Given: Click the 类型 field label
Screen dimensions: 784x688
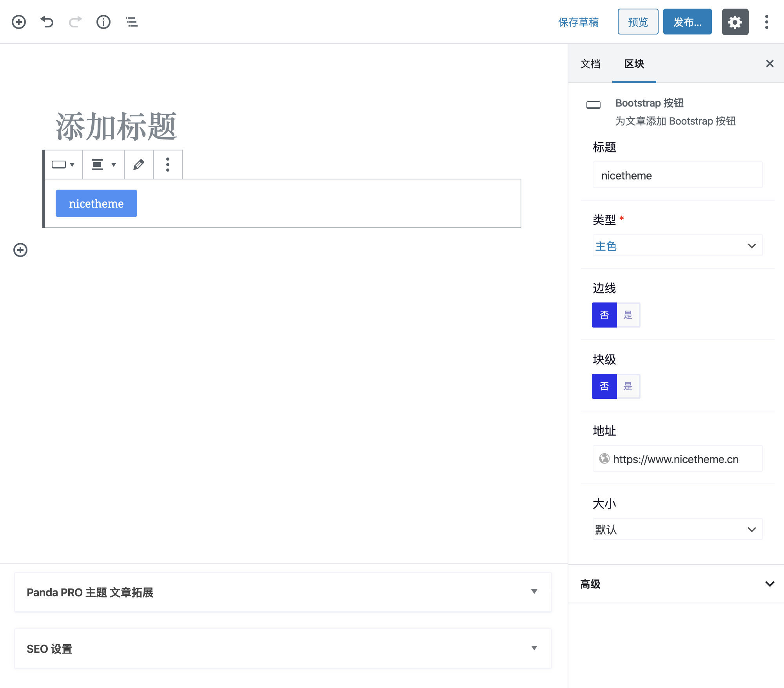Looking at the screenshot, I should pyautogui.click(x=604, y=220).
